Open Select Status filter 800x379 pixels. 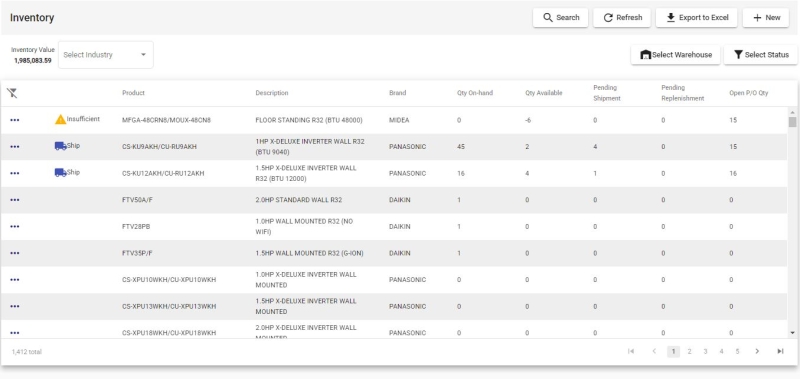[761, 55]
